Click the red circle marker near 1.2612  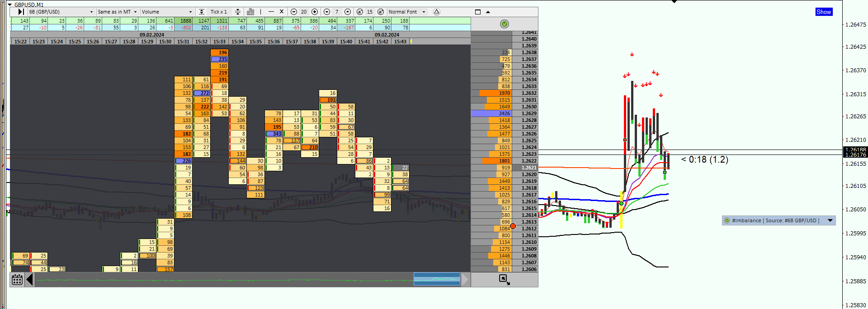pos(513,226)
